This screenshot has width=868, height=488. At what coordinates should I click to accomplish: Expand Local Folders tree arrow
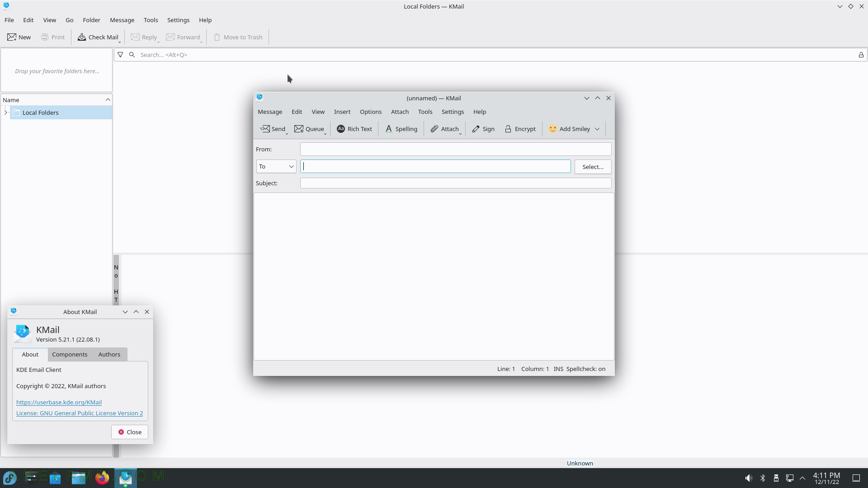[5, 113]
